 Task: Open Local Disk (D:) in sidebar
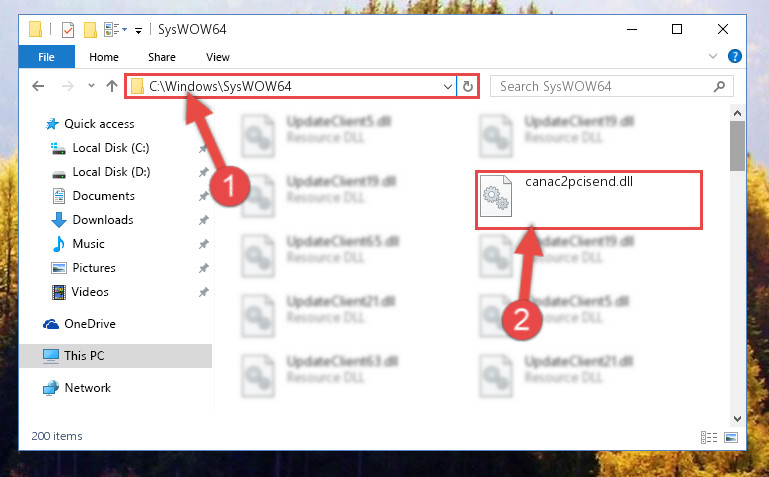point(111,172)
